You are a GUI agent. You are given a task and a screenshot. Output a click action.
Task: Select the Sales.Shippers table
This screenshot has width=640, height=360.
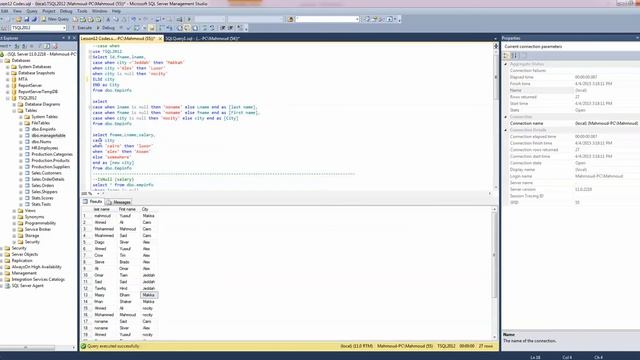tap(44, 192)
